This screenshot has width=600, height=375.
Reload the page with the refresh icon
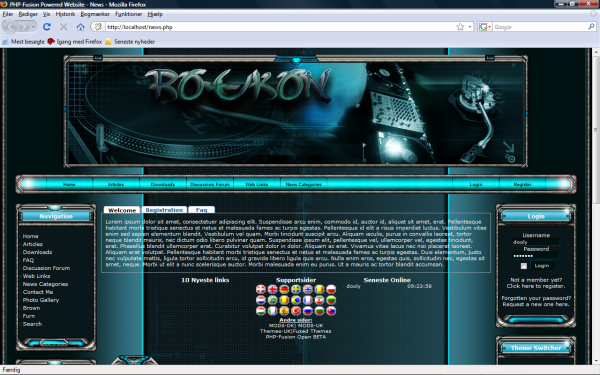point(47,27)
